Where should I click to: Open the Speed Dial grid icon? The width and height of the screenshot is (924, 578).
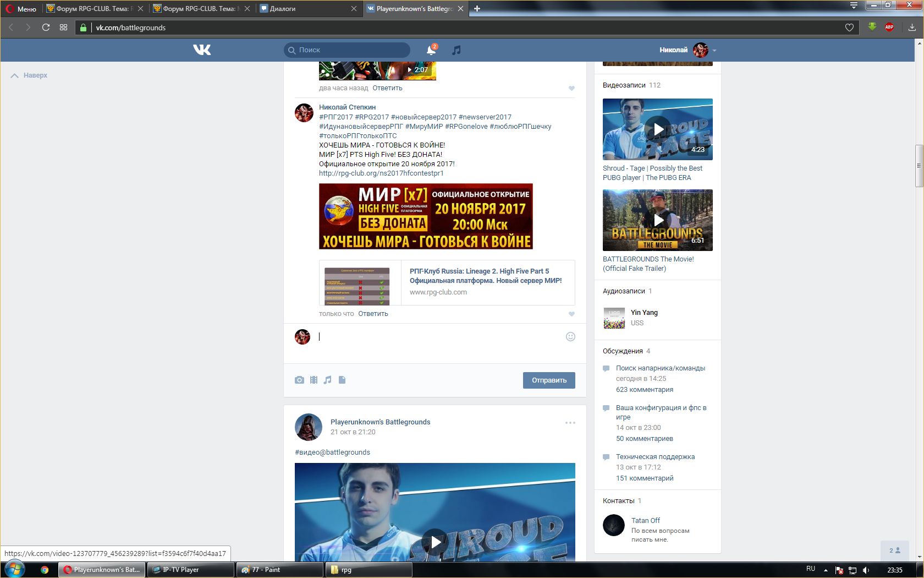[x=63, y=28]
